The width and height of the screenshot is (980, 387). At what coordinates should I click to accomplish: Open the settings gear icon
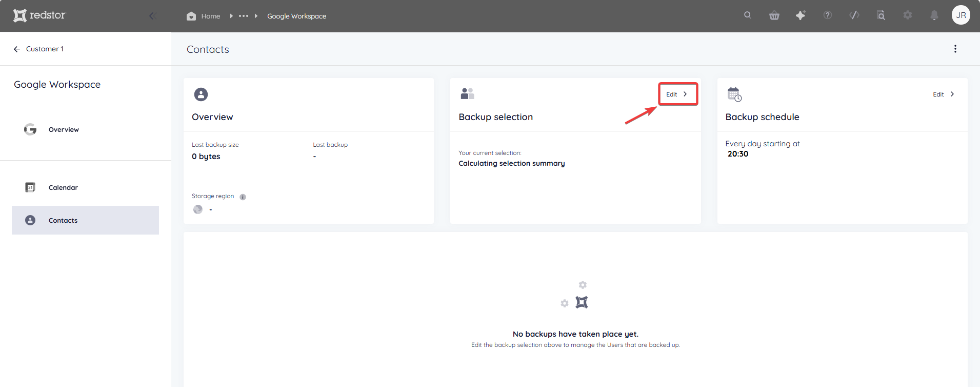coord(908,15)
